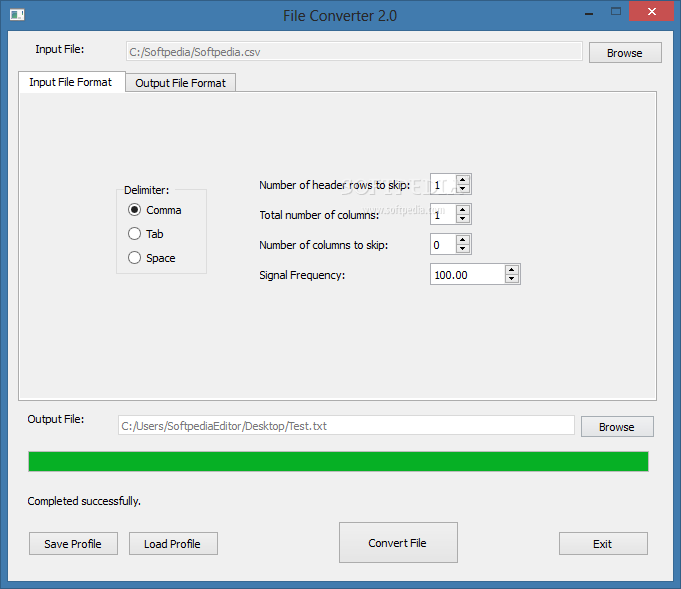The image size is (681, 589).
Task: Decrease number of header rows to skip
Action: 463,188
